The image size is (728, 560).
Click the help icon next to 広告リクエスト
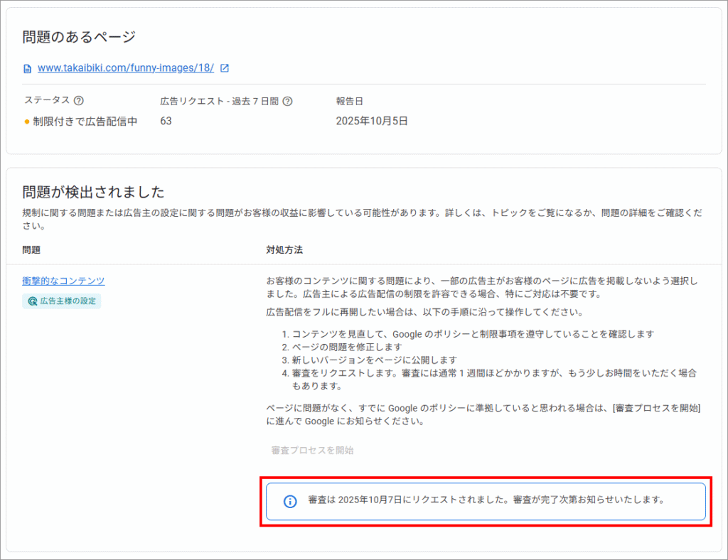(x=287, y=102)
